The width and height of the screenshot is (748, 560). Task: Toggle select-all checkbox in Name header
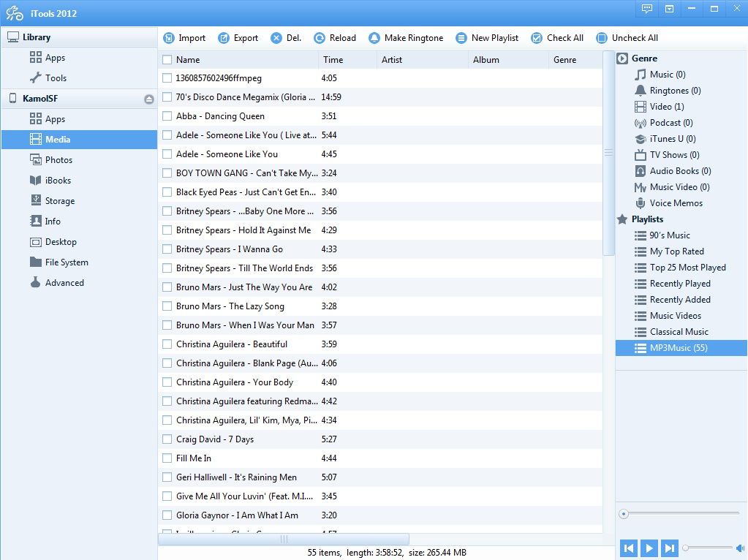click(167, 60)
